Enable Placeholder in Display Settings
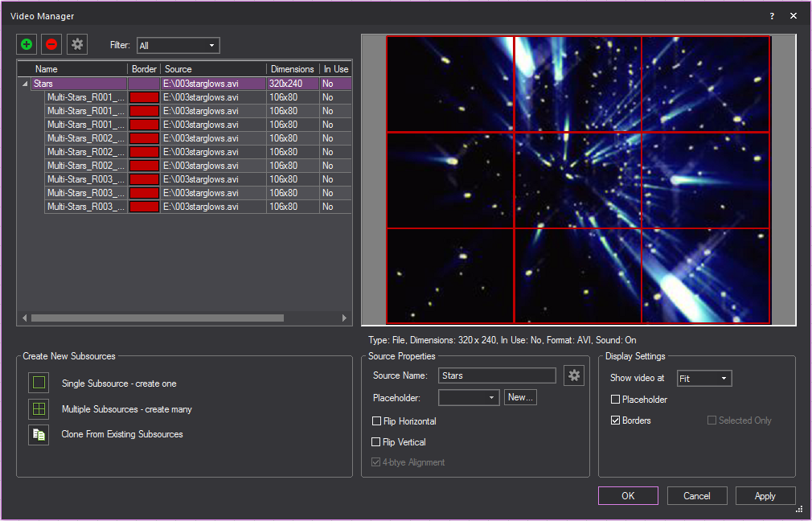Image resolution: width=812 pixels, height=521 pixels. click(x=615, y=399)
